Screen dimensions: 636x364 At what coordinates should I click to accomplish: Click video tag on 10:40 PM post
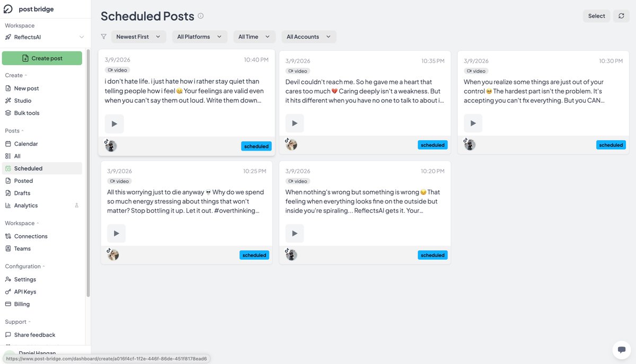(118, 70)
